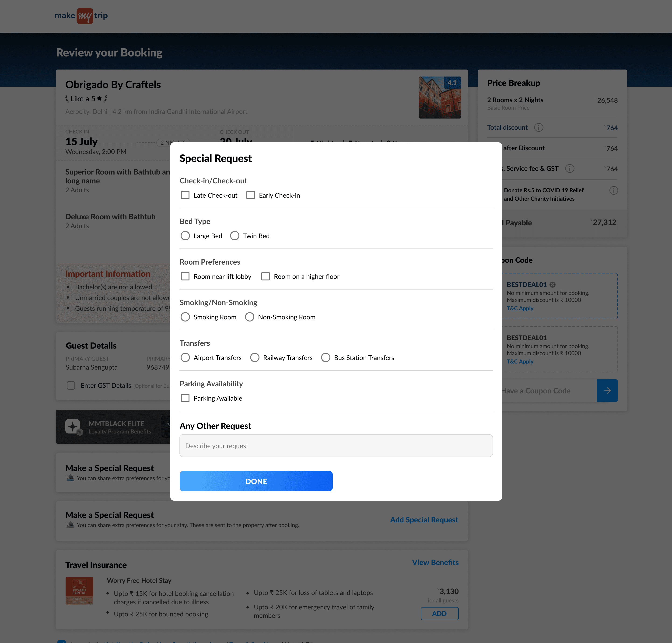This screenshot has width=672, height=643.
Task: Check Room on a higher floor
Action: pos(265,276)
